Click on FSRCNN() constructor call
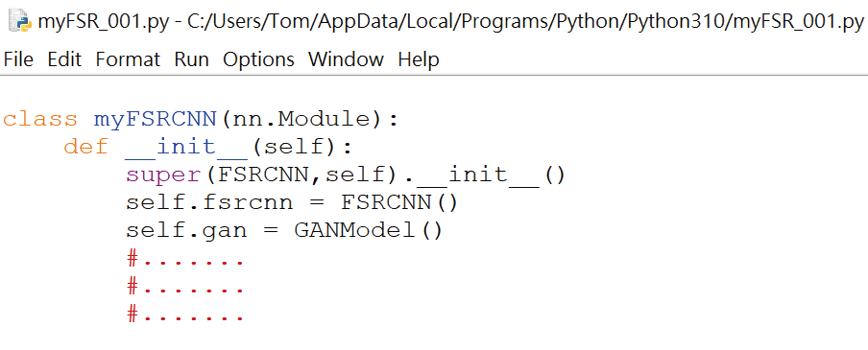The width and height of the screenshot is (868, 350). point(399,203)
